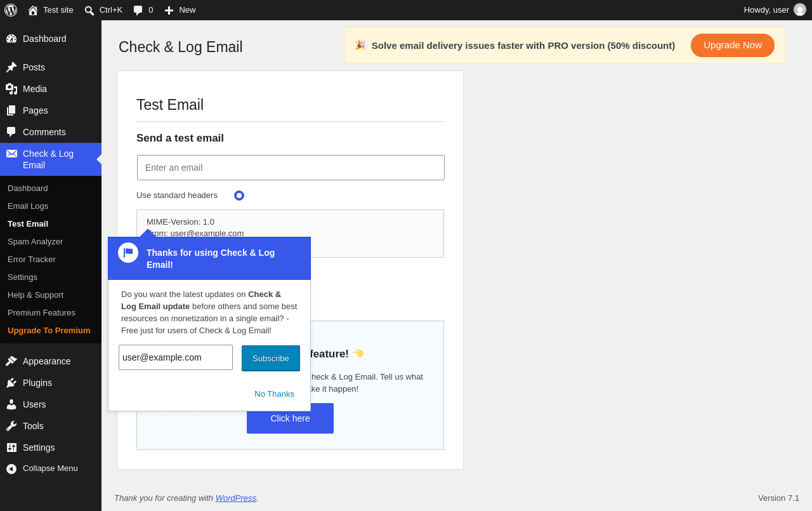Viewport: 812px width, 511px height.
Task: Open Plugins via the plug icon
Action: click(11, 383)
